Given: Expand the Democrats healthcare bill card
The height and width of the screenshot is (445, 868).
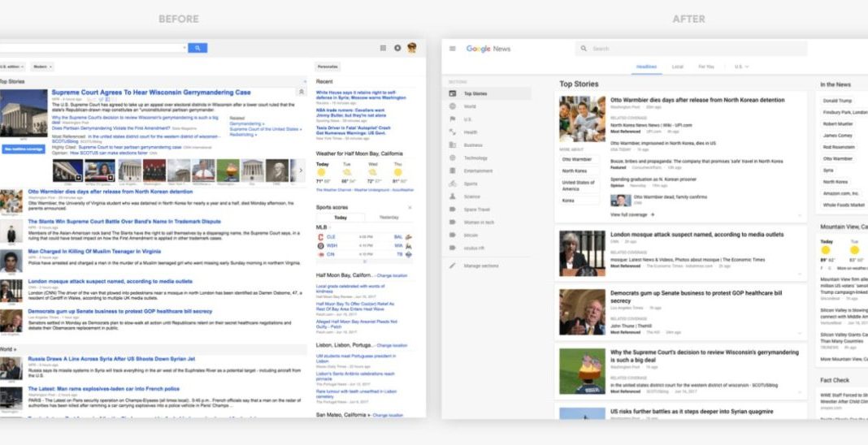Looking at the screenshot, I should (800, 333).
